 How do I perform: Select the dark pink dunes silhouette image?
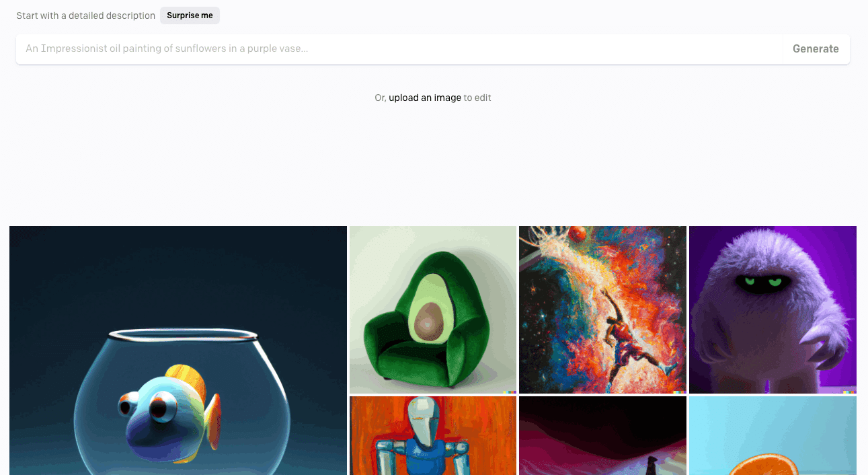(x=602, y=435)
